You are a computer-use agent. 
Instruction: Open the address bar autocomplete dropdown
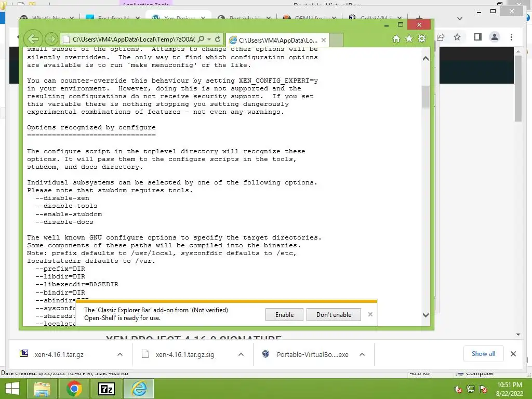[x=209, y=39]
